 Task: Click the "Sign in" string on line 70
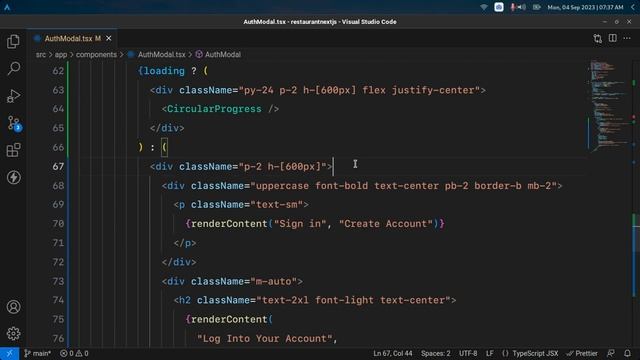[x=300, y=224]
